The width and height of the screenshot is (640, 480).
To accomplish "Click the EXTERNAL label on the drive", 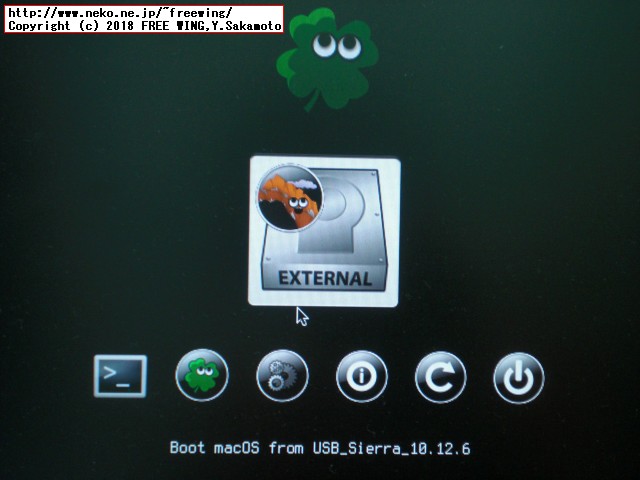I will coord(325,278).
